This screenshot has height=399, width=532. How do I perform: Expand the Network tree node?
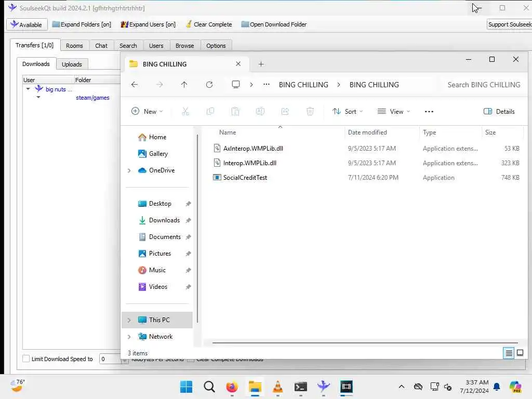129,337
